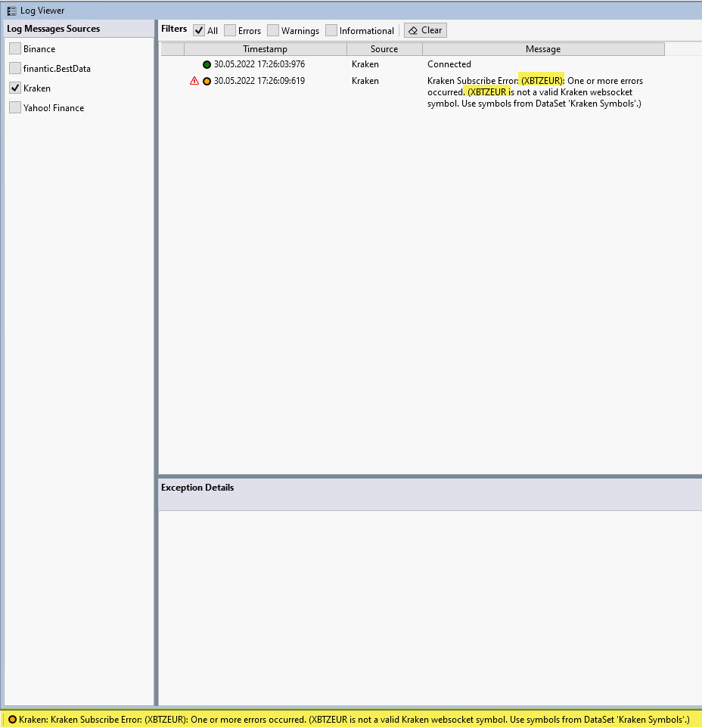Select timestamp 30.05.2022 17:26:03:976

(x=259, y=64)
